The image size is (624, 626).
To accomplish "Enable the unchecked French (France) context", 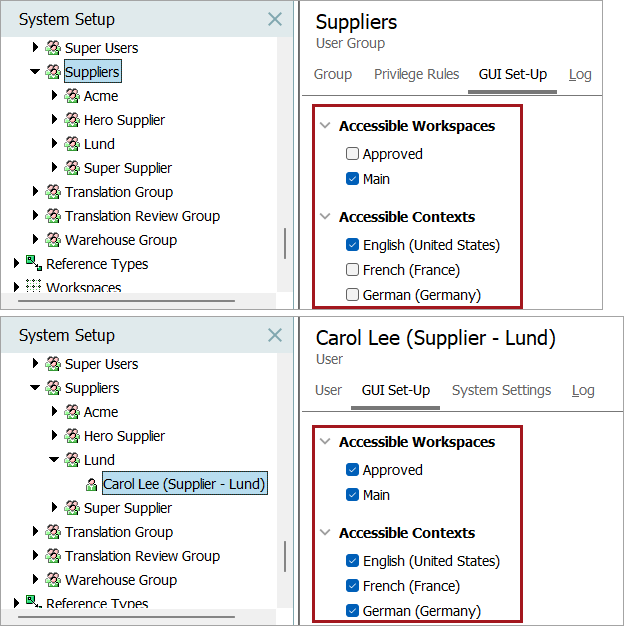I will [x=352, y=270].
